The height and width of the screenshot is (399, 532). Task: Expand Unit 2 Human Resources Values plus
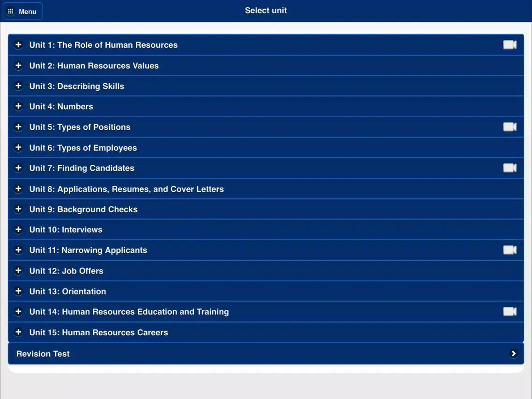[x=18, y=66]
